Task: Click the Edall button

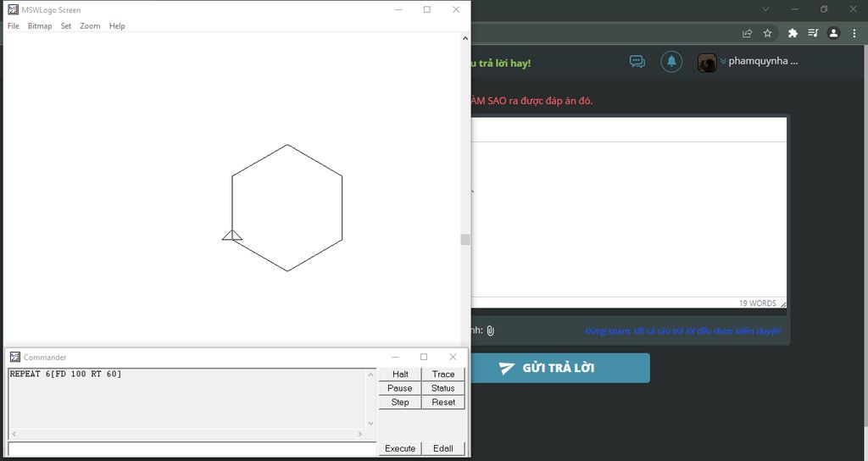Action: click(442, 448)
